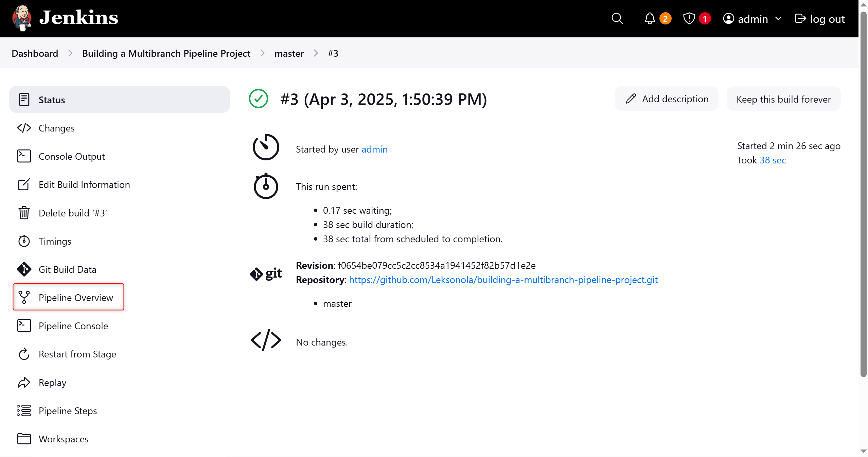The image size is (868, 457).
Task: Click the Replay share-arrow icon
Action: click(24, 382)
